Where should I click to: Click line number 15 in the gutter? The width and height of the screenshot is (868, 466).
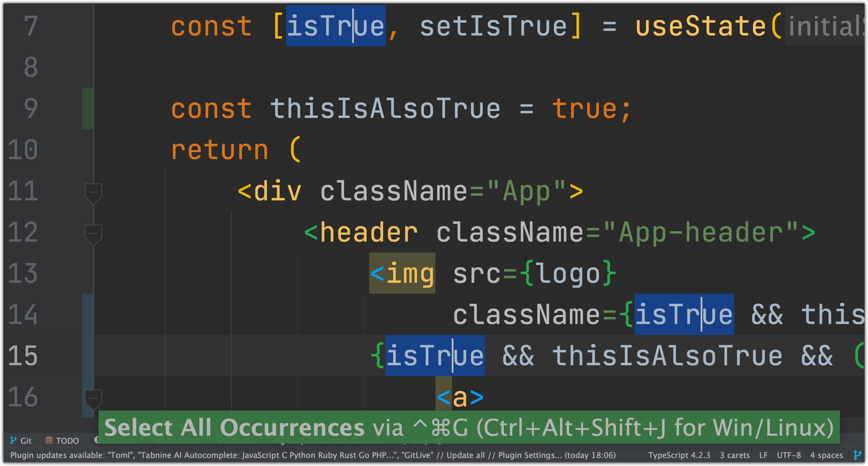(23, 356)
